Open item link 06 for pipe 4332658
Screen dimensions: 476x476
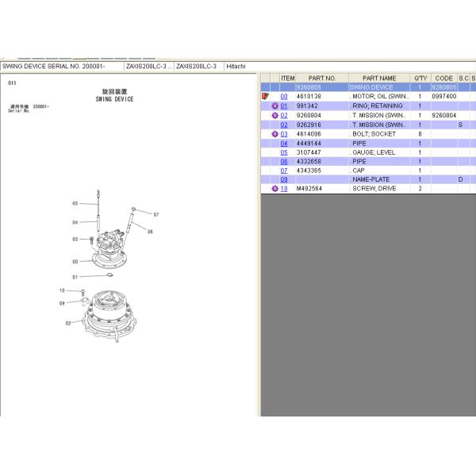tap(284, 161)
